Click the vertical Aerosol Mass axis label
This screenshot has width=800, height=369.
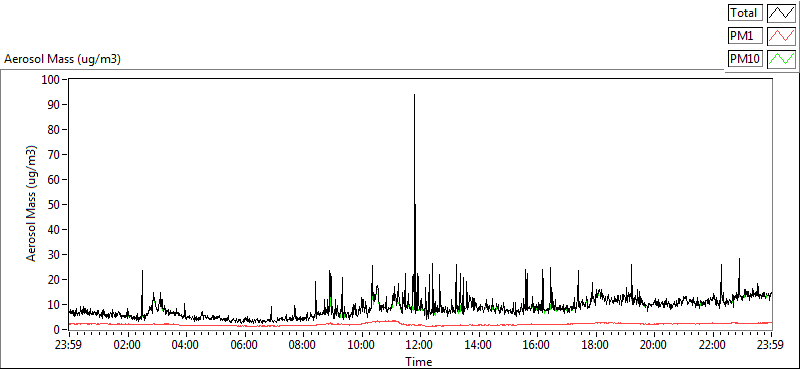click(32, 204)
